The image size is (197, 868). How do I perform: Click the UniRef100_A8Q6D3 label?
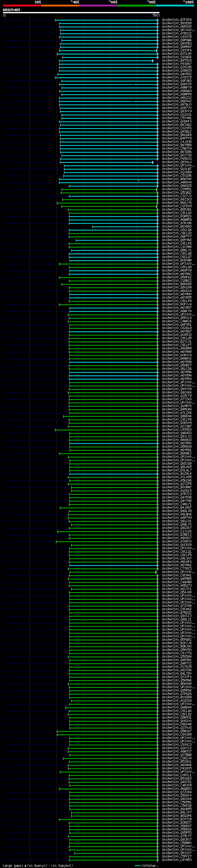coord(176,789)
